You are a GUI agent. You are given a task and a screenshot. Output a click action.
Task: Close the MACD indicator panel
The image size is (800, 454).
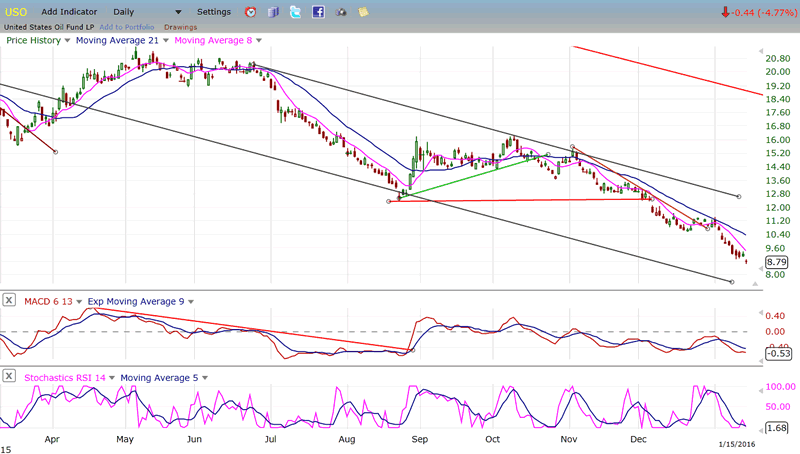(8, 300)
